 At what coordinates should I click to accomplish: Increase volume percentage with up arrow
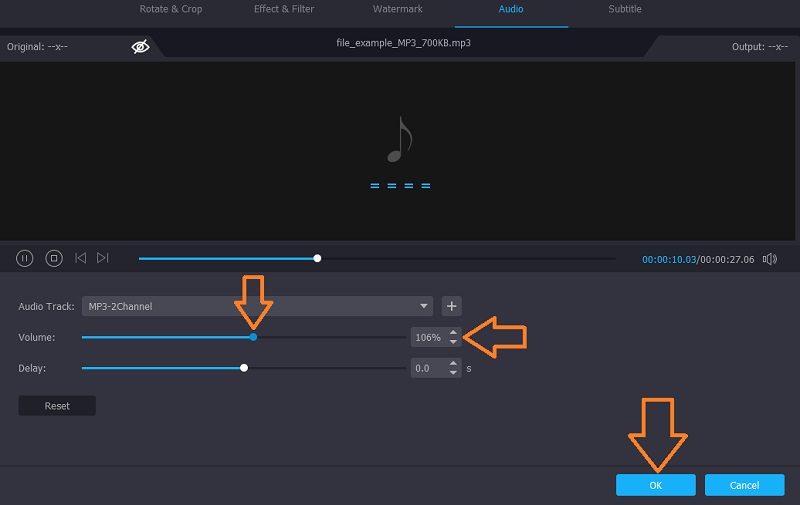click(453, 333)
